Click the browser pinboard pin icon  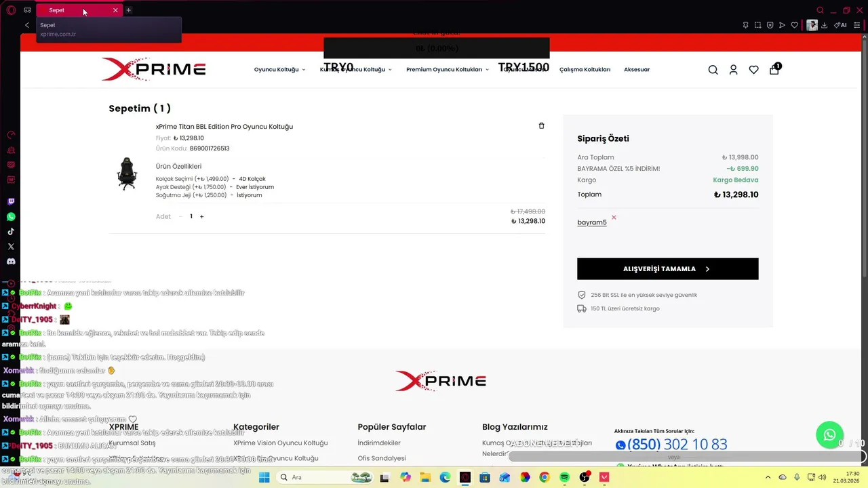746,25
